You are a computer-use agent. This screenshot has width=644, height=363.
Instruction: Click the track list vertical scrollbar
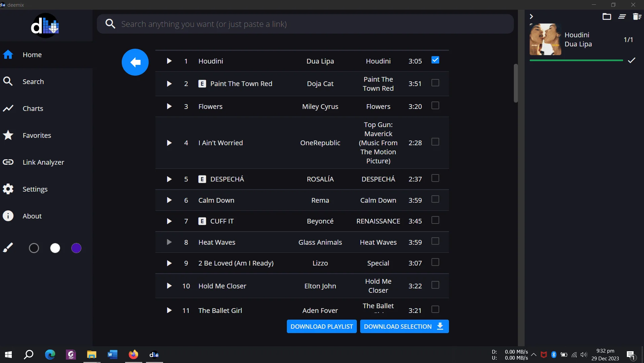(516, 83)
